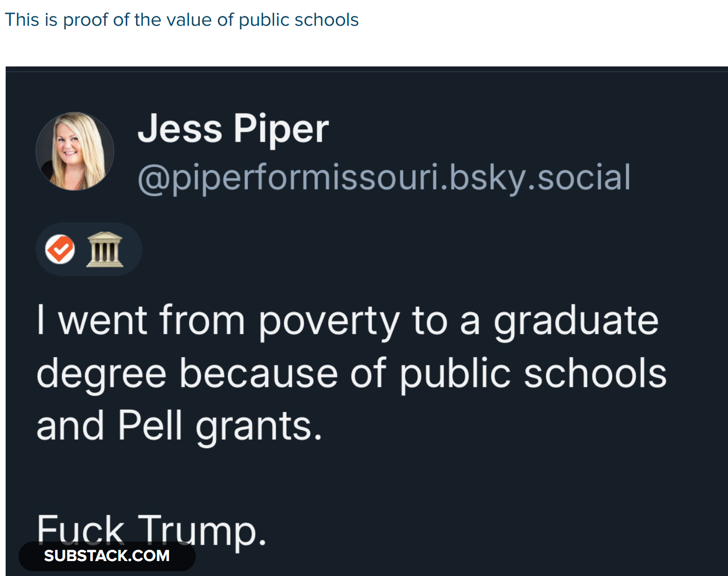Screen dimensions: 728x576
Task: Click the word "Pell" in the post
Action: 150,426
